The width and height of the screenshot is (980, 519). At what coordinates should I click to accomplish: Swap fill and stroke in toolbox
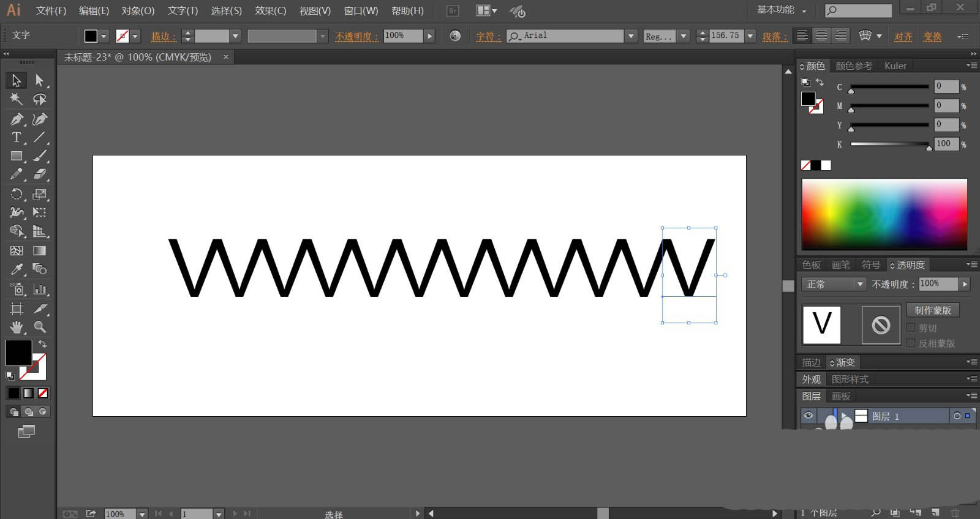[42, 344]
